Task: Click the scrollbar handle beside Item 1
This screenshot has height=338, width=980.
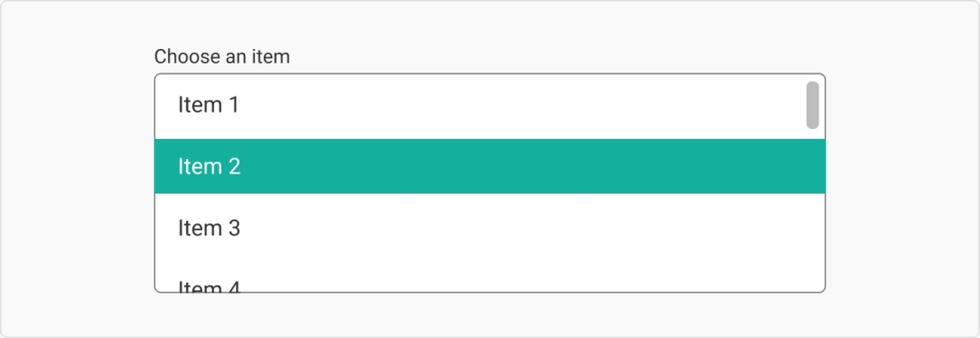Action: pos(812,105)
